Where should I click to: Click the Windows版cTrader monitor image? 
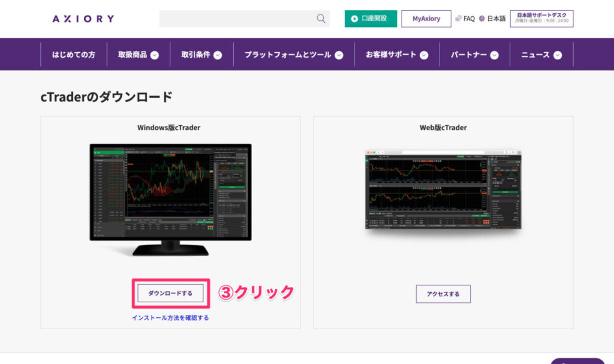tap(171, 200)
